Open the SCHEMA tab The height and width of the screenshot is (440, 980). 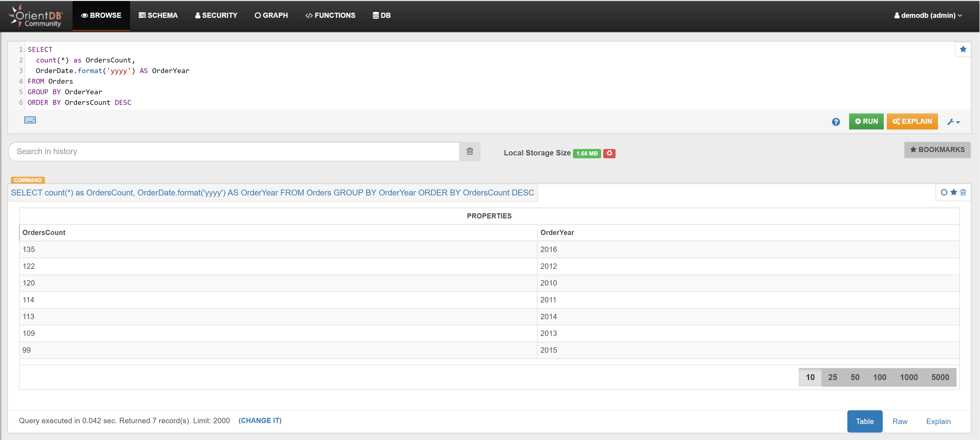point(158,15)
